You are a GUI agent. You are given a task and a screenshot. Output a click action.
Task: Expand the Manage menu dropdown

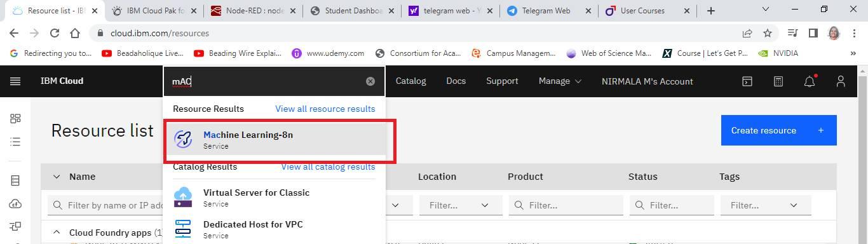560,81
